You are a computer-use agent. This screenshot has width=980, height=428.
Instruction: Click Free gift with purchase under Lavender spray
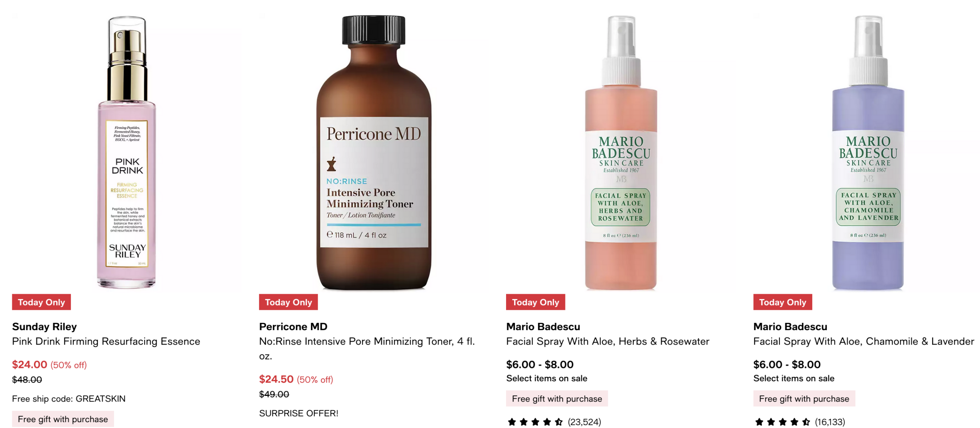[x=804, y=399]
